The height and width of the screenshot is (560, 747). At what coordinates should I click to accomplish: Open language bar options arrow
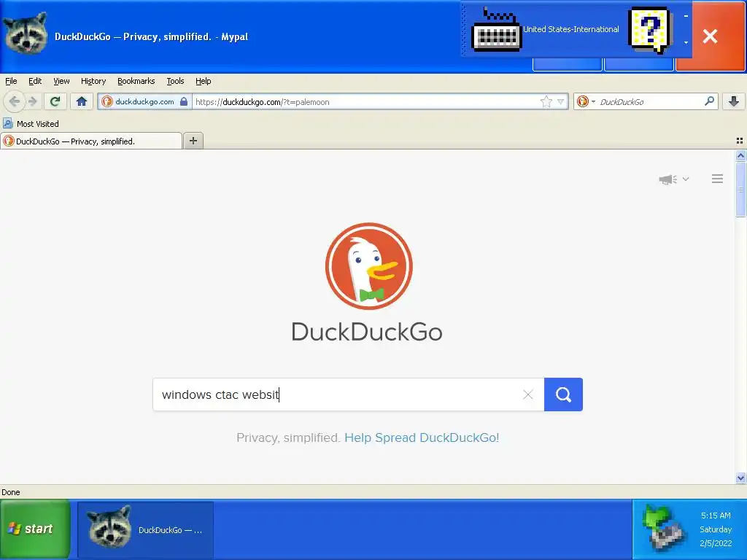tap(686, 42)
